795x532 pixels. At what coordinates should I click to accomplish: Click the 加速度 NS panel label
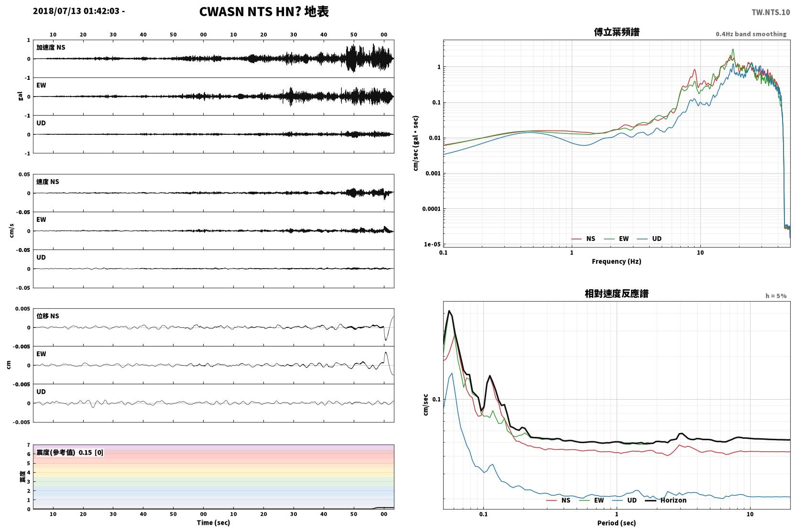[51, 47]
